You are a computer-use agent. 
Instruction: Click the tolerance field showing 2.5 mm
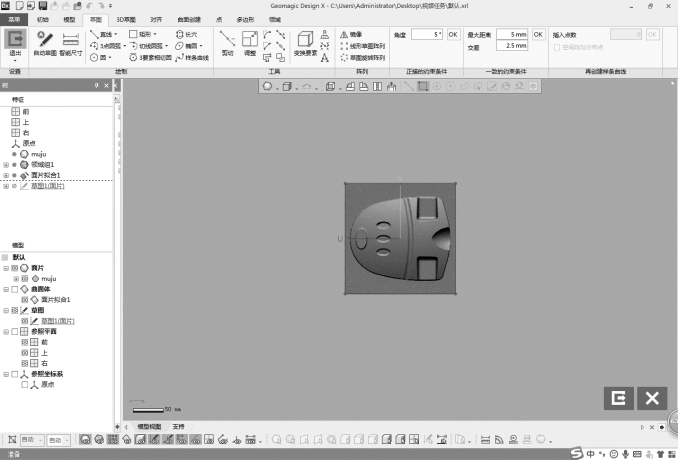[x=512, y=45]
